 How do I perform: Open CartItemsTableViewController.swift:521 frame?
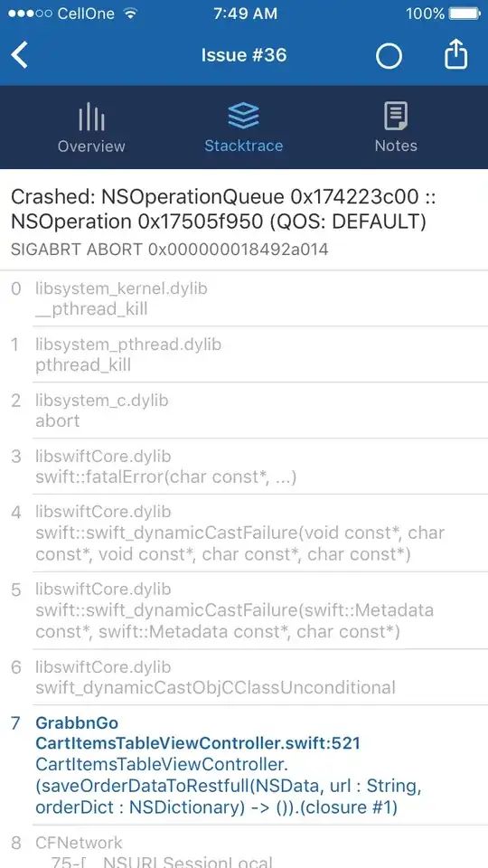click(198, 743)
